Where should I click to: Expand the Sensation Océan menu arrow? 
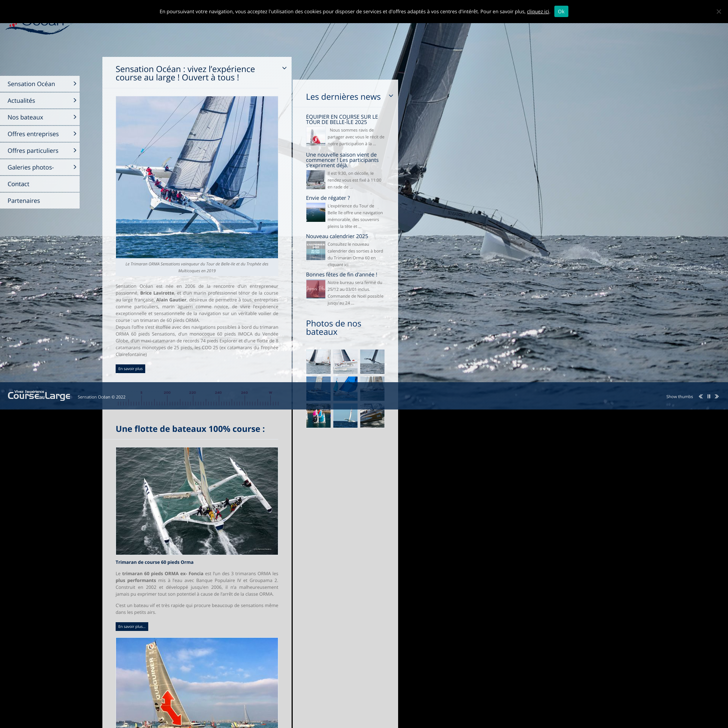[75, 84]
